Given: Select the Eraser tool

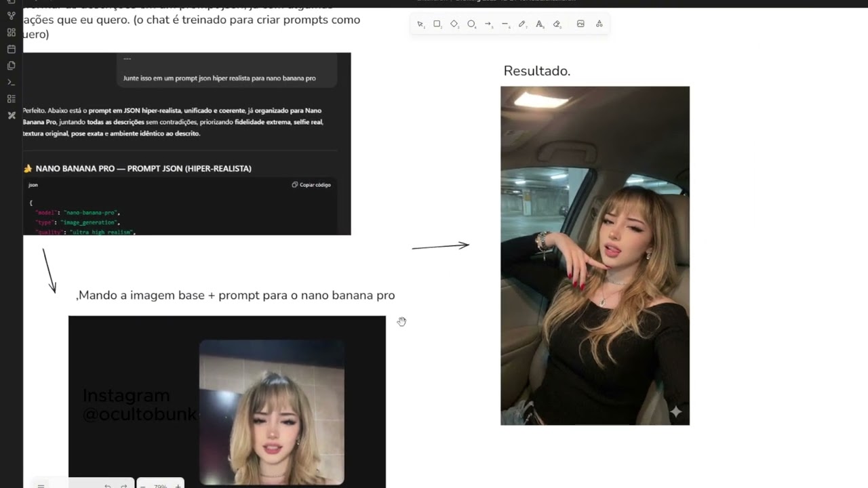Looking at the screenshot, I should pos(557,24).
